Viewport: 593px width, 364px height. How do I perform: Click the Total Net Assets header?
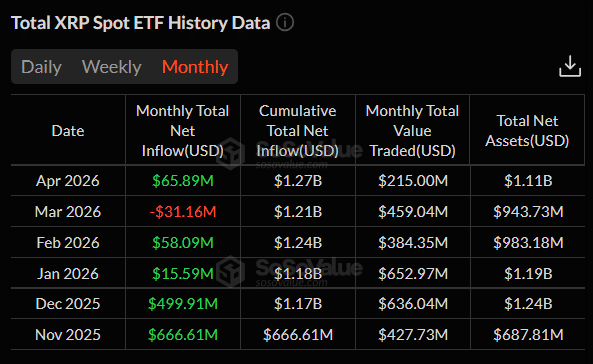(527, 131)
